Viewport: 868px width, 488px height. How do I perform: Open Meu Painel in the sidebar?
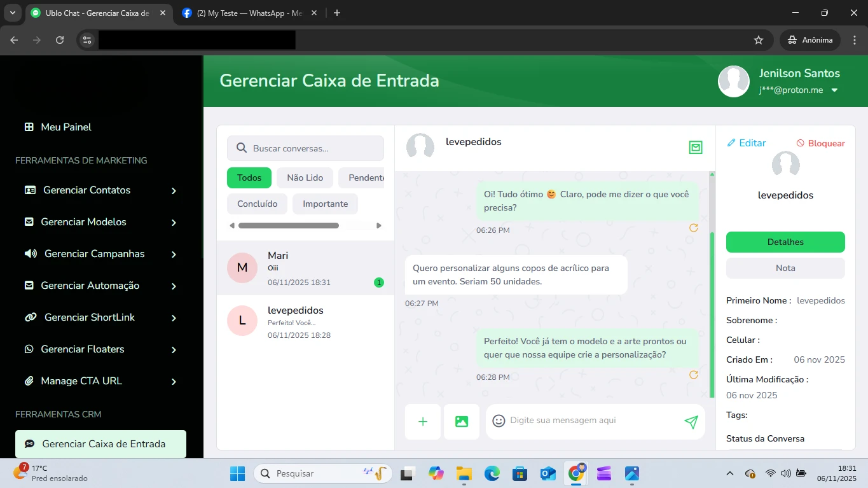[66, 127]
